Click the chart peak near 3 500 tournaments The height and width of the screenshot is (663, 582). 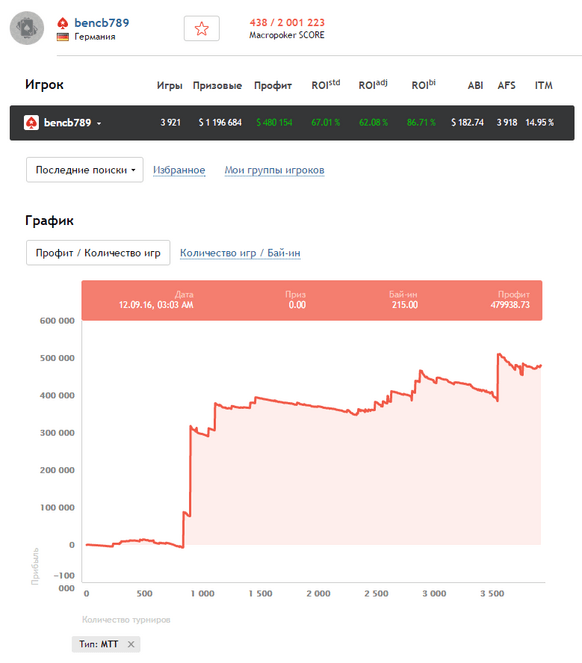[x=499, y=354]
